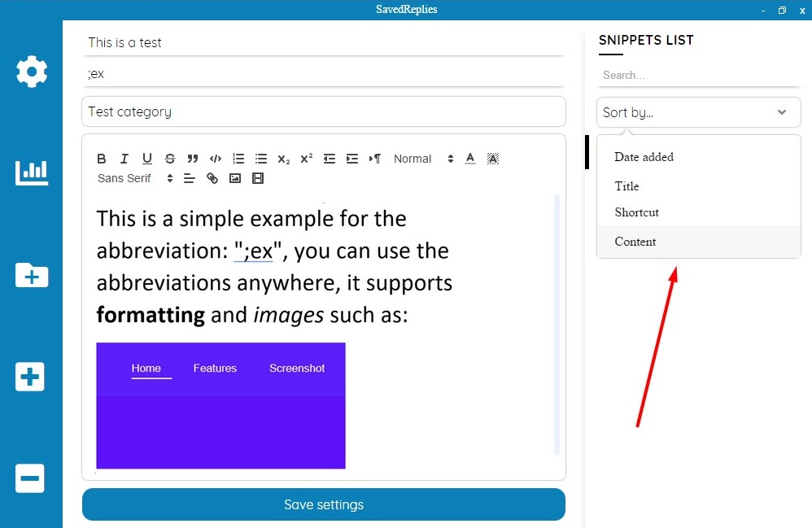Toggle right-to-left text direction
812x528 pixels.
tap(375, 159)
